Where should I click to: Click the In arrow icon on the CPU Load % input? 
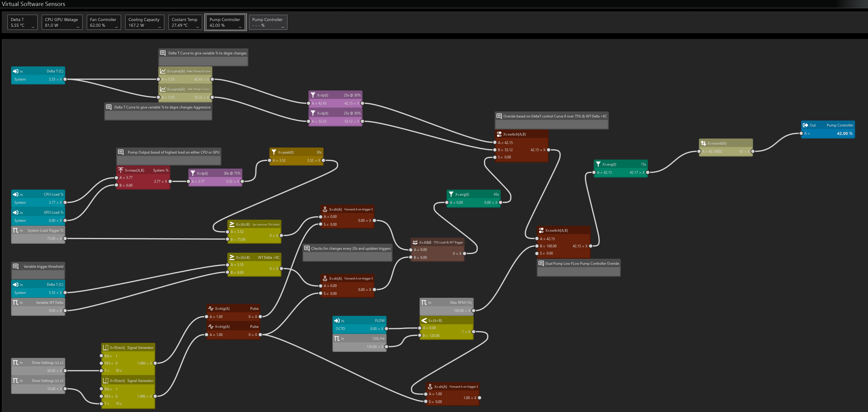point(16,194)
